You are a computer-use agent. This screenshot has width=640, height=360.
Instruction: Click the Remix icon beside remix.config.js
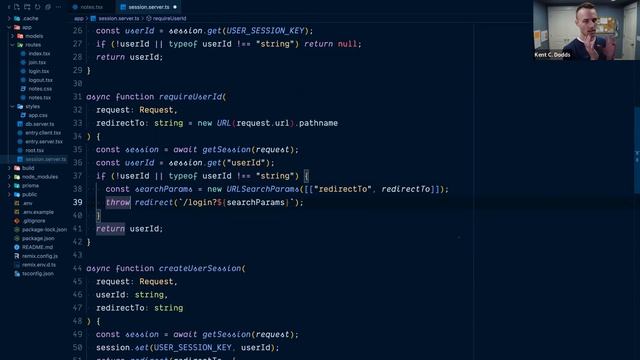[17, 256]
